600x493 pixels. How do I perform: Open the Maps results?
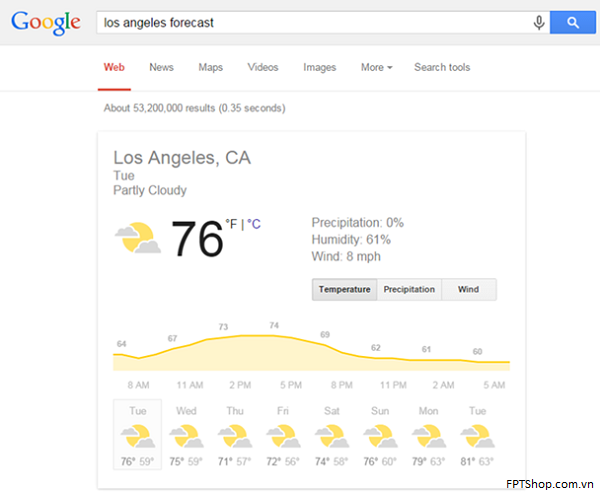click(x=210, y=67)
